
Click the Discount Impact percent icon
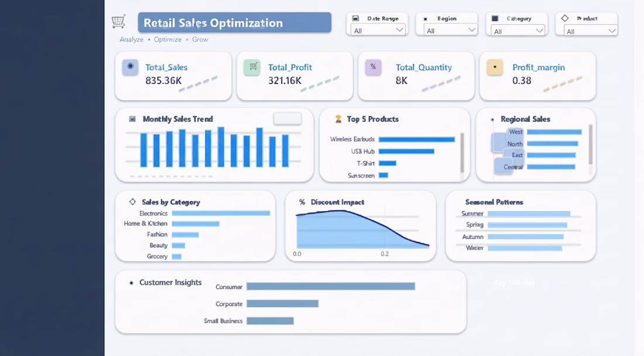[x=302, y=202]
